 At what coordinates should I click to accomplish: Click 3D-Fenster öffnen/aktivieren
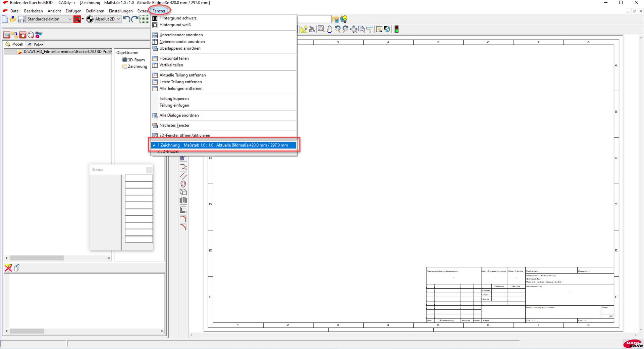click(223, 136)
